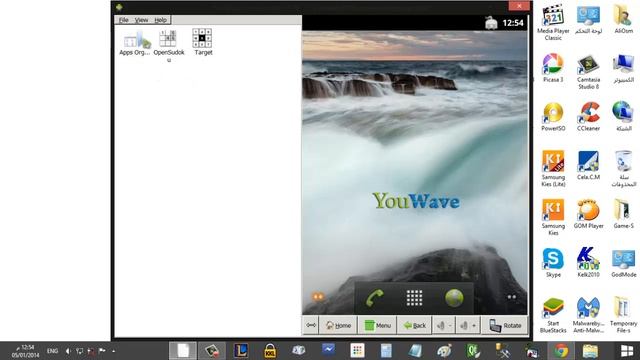Screen dimensions: 640x360
Task: Click the Menu button in emulator toolbar
Action: [377, 325]
